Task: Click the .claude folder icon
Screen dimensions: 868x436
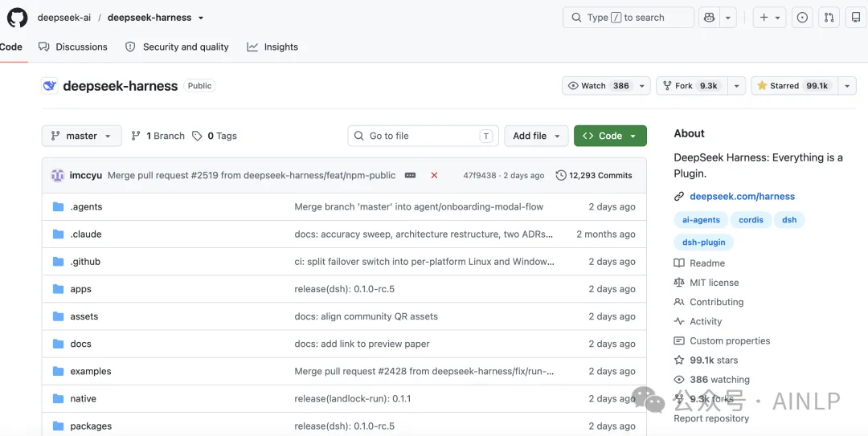Action: point(58,234)
